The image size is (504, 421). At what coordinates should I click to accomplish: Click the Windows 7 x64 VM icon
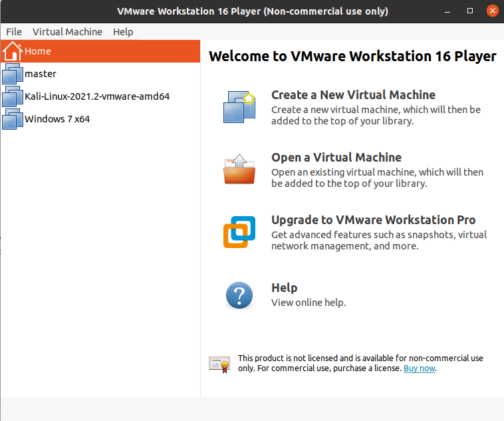(x=13, y=119)
